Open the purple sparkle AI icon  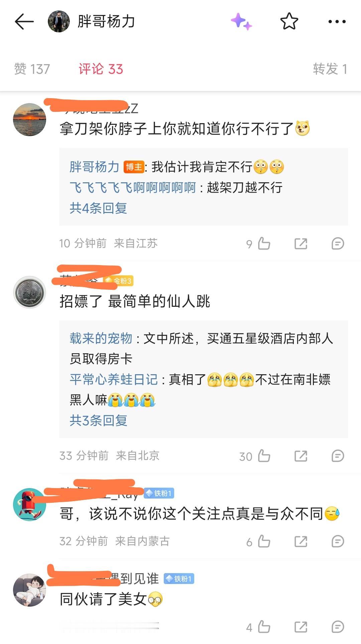(x=241, y=22)
